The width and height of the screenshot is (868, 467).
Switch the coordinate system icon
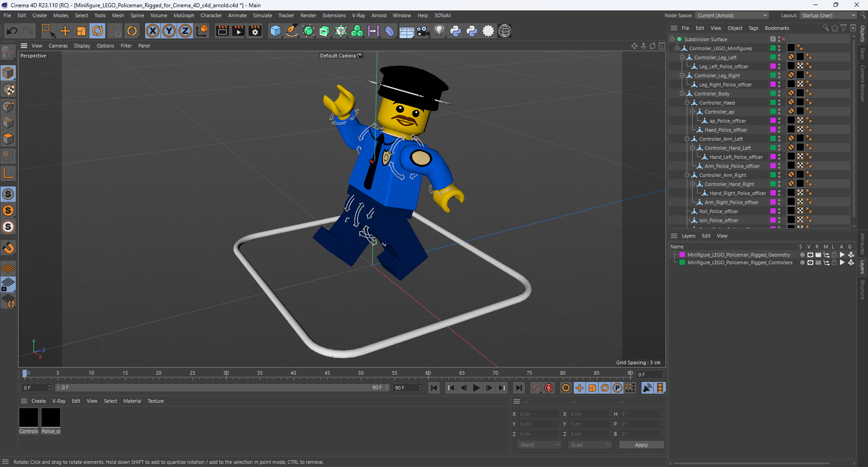[203, 31]
